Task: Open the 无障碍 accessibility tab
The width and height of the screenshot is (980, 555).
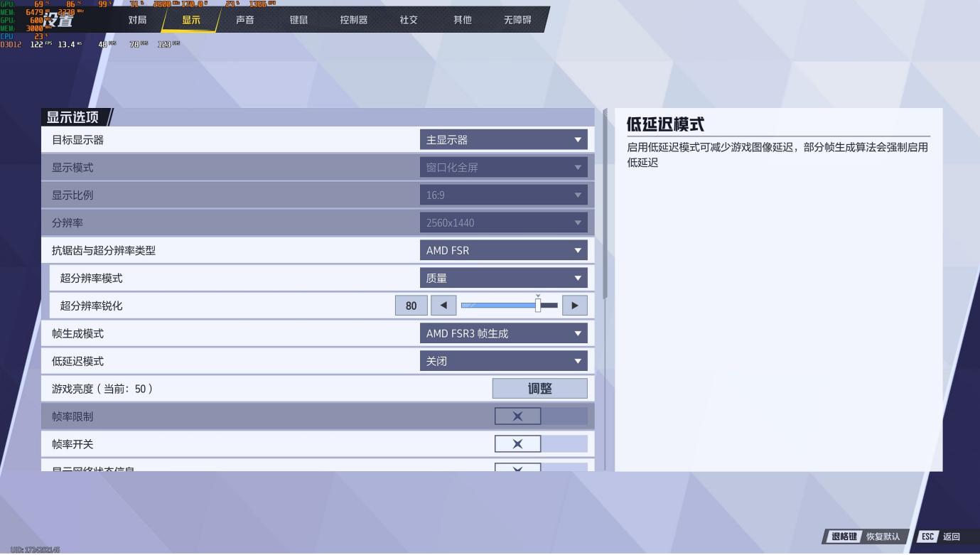Action: tap(517, 20)
